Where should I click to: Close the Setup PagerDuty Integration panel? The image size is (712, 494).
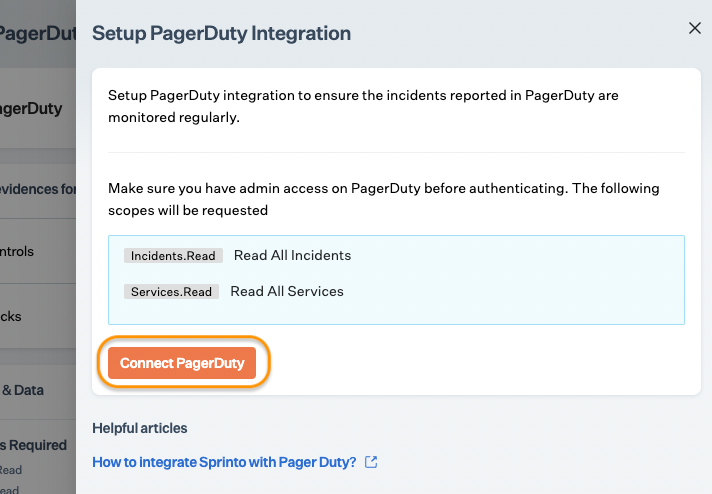(694, 28)
